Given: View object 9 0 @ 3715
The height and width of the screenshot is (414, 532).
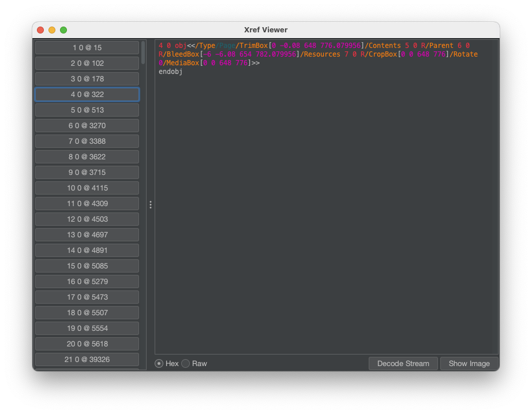Looking at the screenshot, I should (87, 172).
